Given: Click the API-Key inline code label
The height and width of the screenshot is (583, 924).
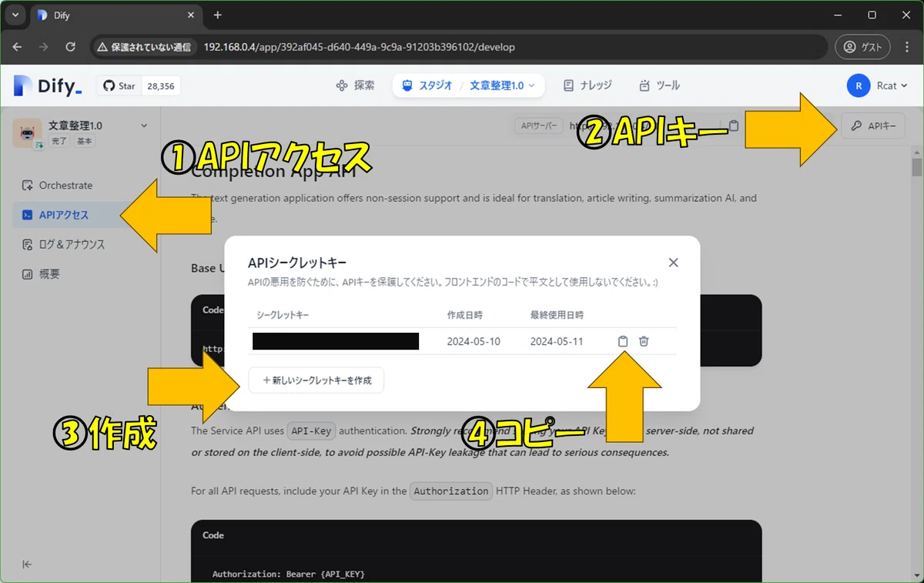Looking at the screenshot, I should pyautogui.click(x=311, y=431).
